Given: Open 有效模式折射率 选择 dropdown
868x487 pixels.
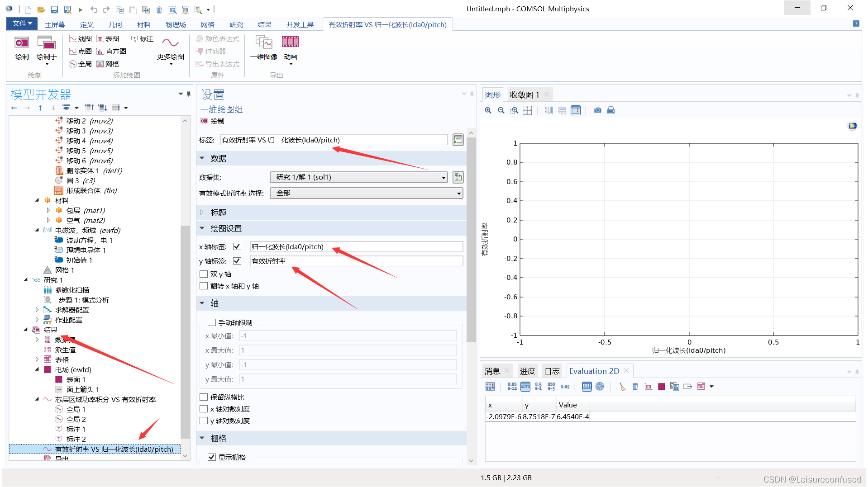Looking at the screenshot, I should tap(367, 194).
